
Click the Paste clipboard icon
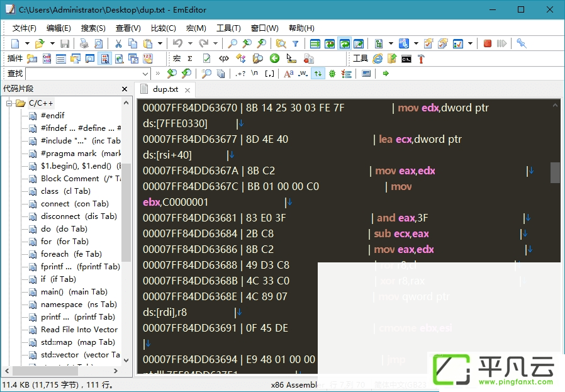coord(148,43)
